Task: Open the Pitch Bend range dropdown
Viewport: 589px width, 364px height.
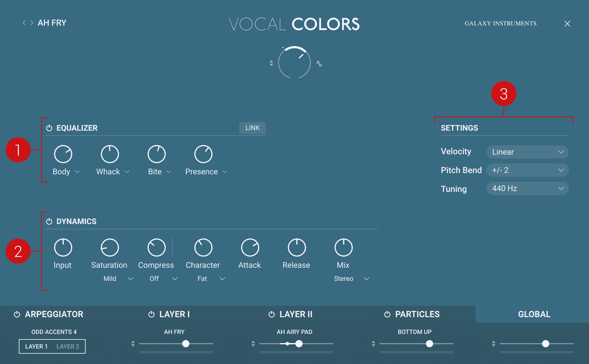Action: tap(527, 170)
